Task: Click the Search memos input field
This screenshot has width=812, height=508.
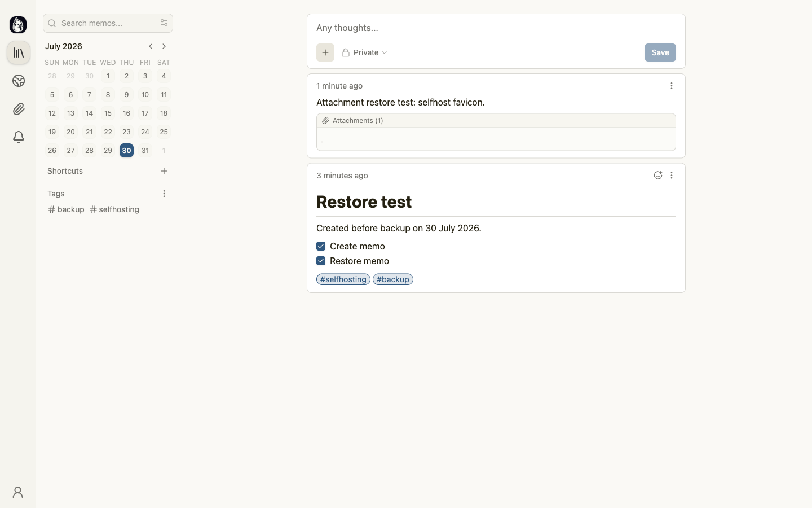Action: click(108, 23)
